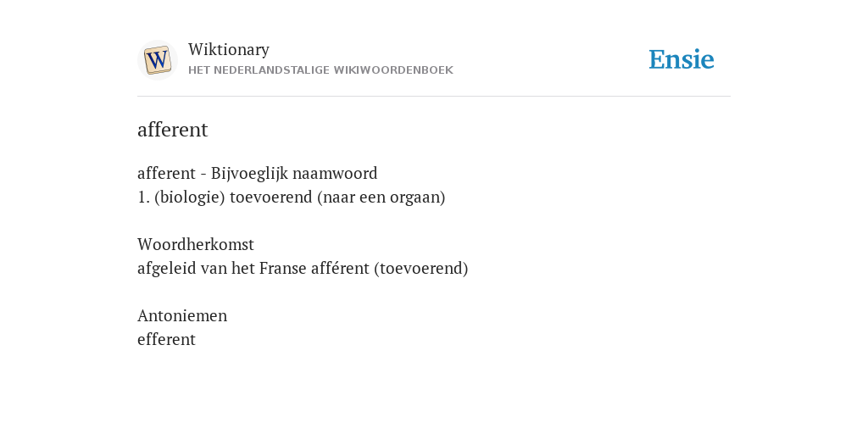Click the 'Het Nederlandstalige Wikiwoordenboek' subtitle
The width and height of the screenshot is (868, 434).
point(320,70)
